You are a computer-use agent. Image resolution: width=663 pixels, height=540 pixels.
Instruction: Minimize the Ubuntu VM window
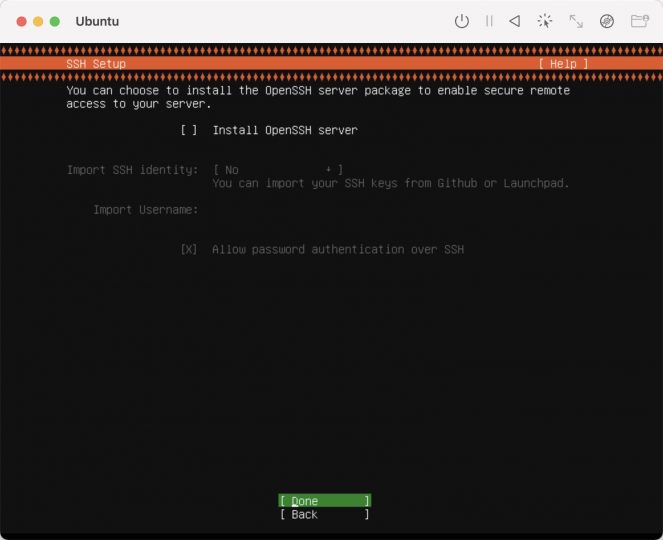pos(38,21)
